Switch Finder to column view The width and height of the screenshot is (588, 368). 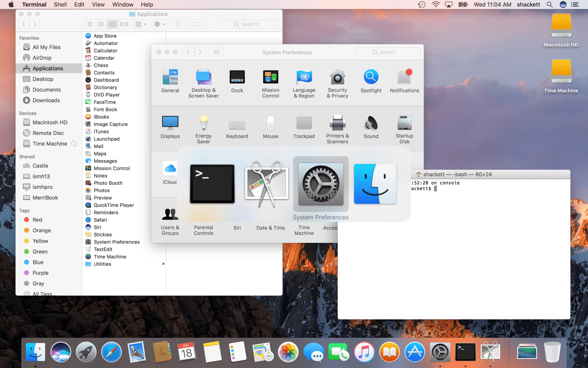point(113,24)
